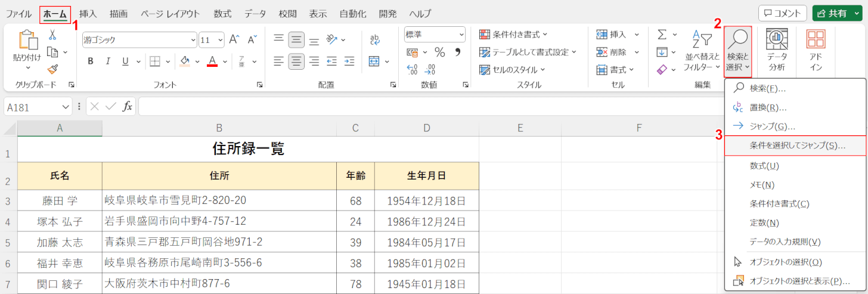Image resolution: width=868 pixels, height=294 pixels.
Task: Select the format painter brush icon
Action: 52,69
